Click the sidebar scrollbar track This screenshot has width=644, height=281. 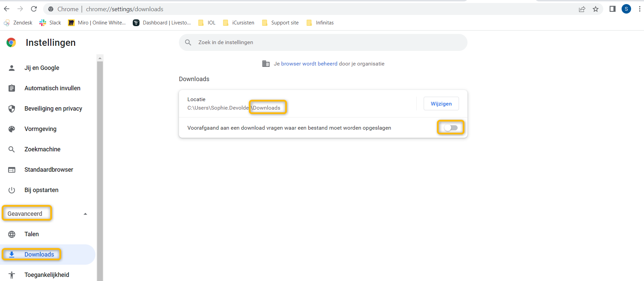[100, 171]
